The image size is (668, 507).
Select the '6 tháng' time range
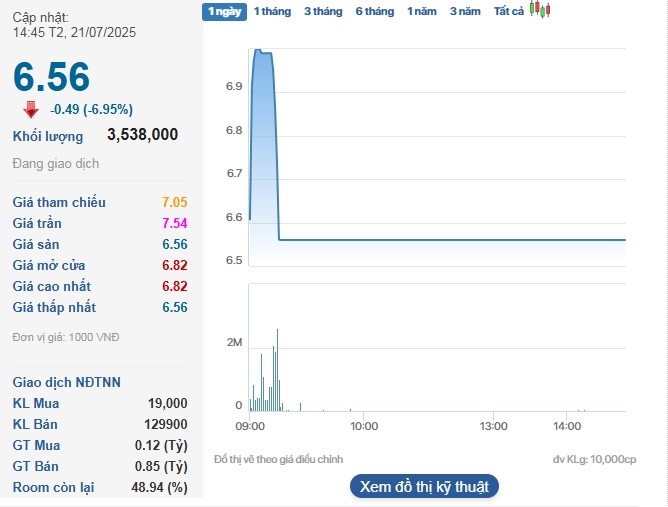(375, 11)
